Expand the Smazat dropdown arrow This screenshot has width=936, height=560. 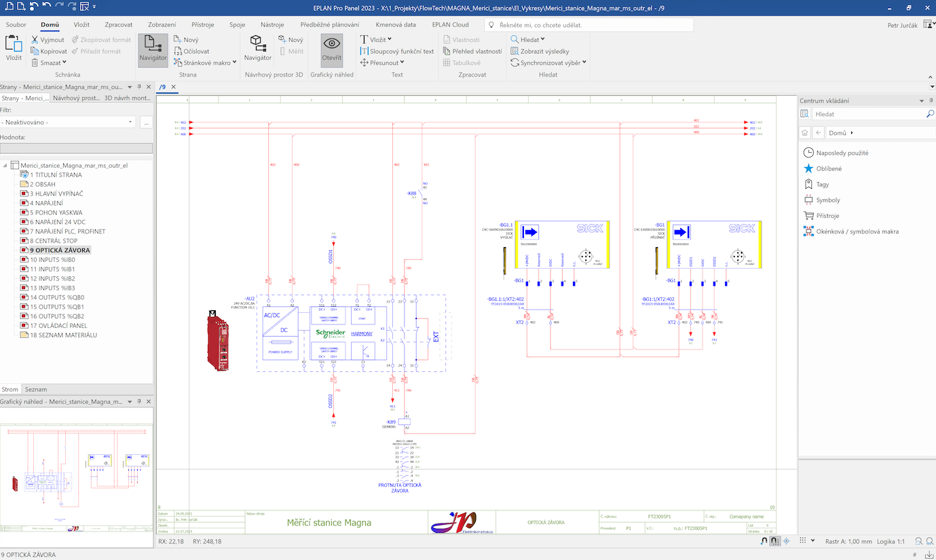tap(64, 62)
